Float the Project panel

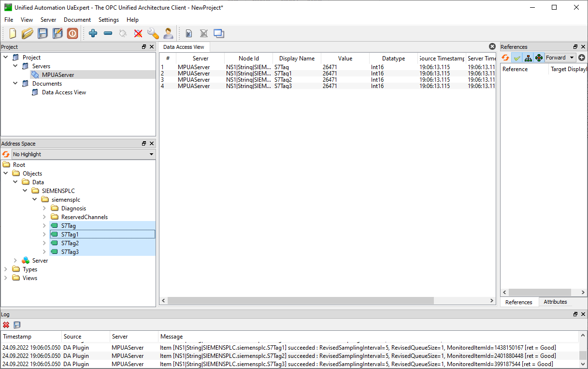144,47
